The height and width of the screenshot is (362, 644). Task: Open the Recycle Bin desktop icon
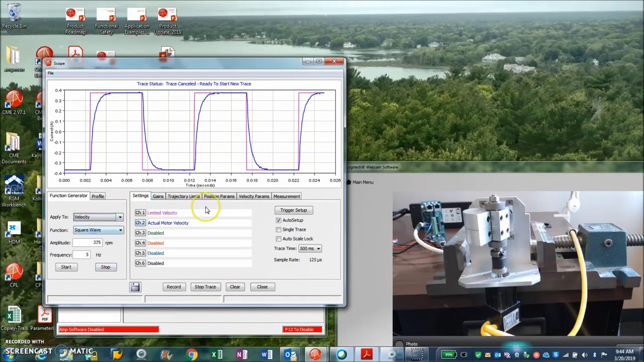coord(14,16)
